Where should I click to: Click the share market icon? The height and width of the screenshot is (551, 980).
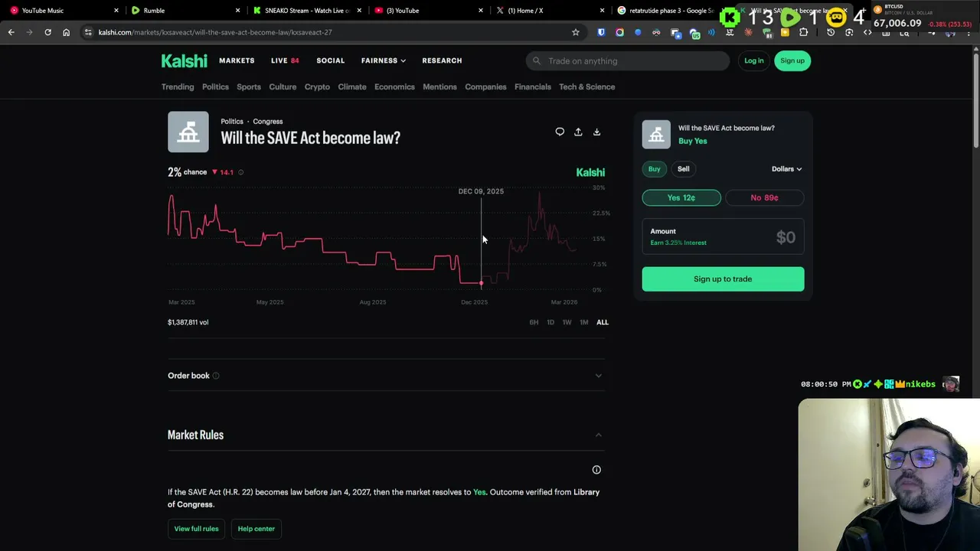coord(578,132)
